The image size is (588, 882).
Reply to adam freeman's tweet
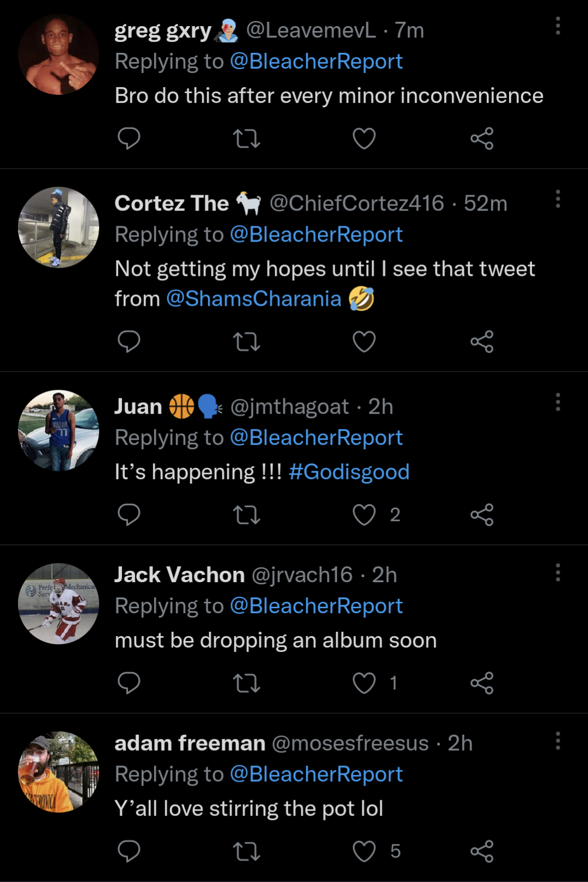129,851
